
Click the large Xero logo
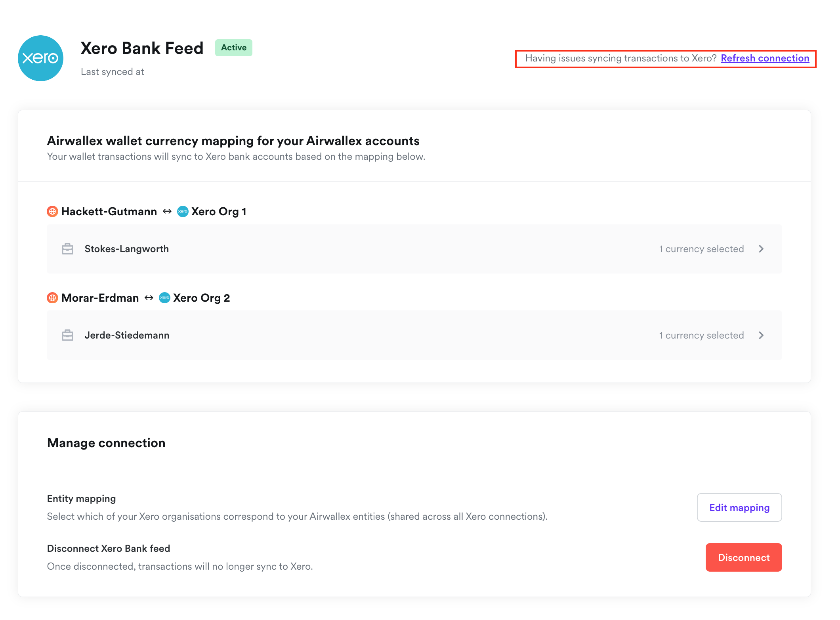[x=40, y=58]
